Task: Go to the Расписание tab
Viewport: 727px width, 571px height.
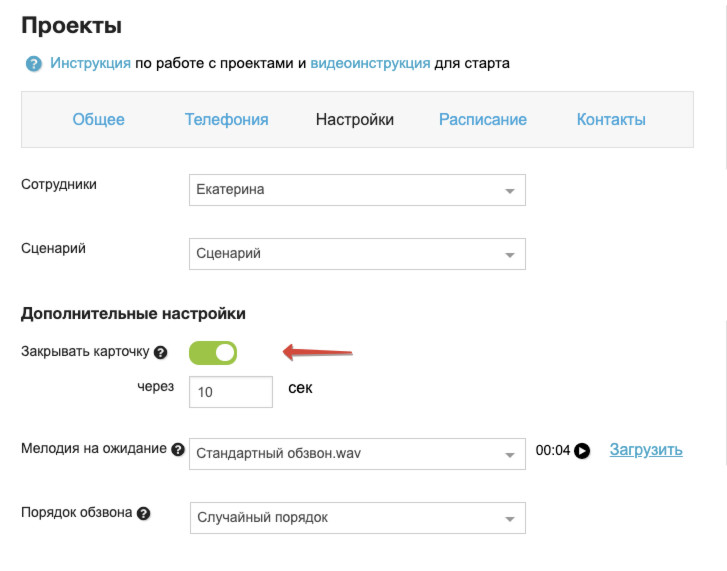Action: tap(482, 120)
